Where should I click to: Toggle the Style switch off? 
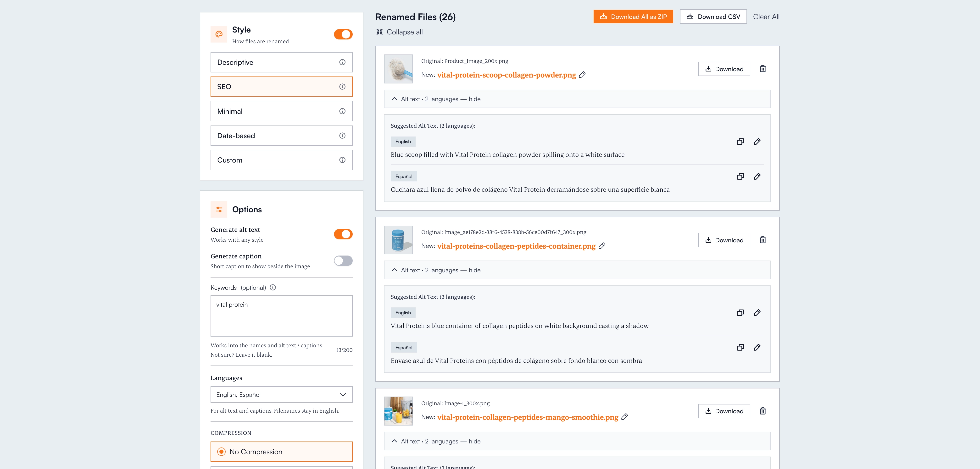[x=343, y=34]
